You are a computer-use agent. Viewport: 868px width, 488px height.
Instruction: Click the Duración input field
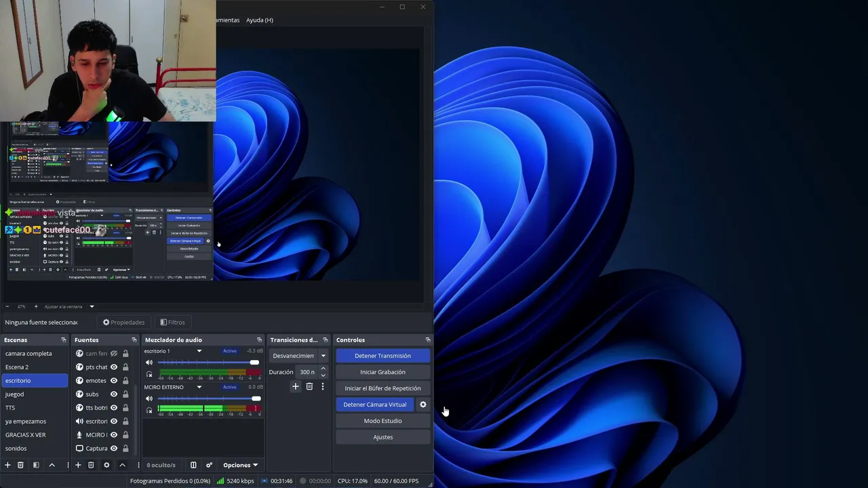[307, 372]
